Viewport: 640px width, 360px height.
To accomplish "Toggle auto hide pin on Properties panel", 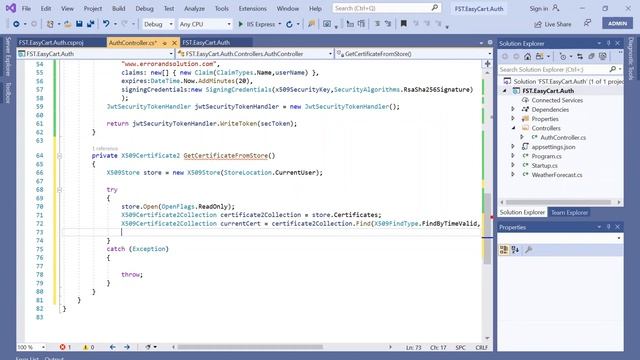I will point(608,227).
